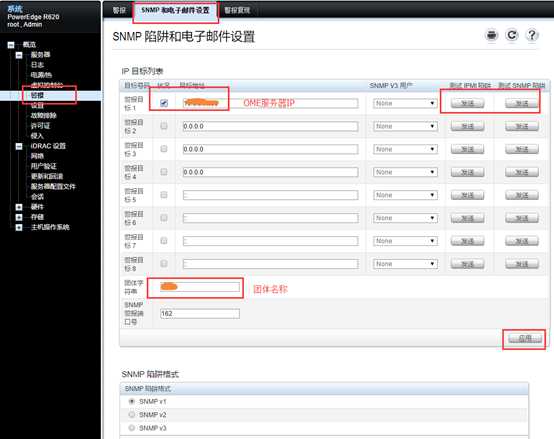Open 侵入 in the sidebar tree
Viewport: 554px width, 439px height.
(37, 136)
